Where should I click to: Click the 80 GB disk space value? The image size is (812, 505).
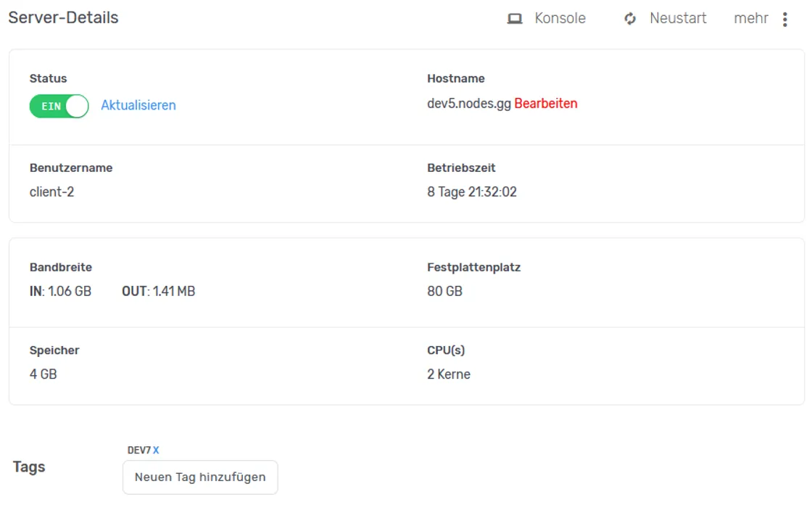click(444, 292)
